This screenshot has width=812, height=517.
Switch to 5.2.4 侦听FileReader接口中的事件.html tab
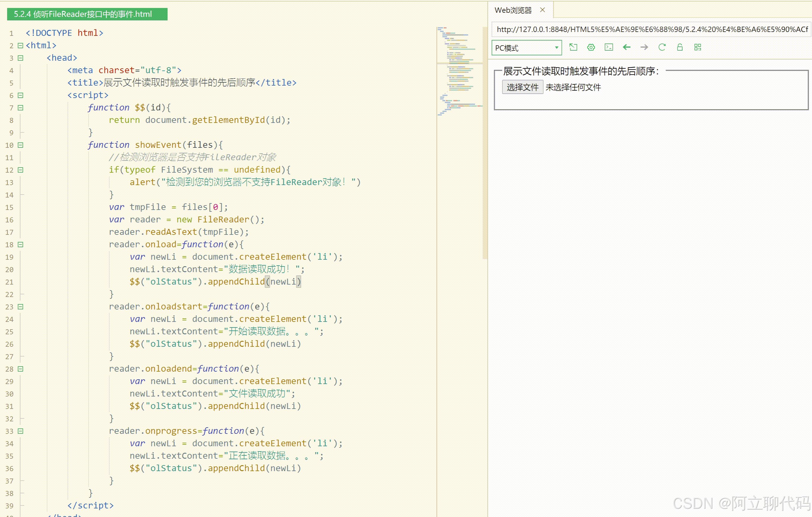[87, 14]
